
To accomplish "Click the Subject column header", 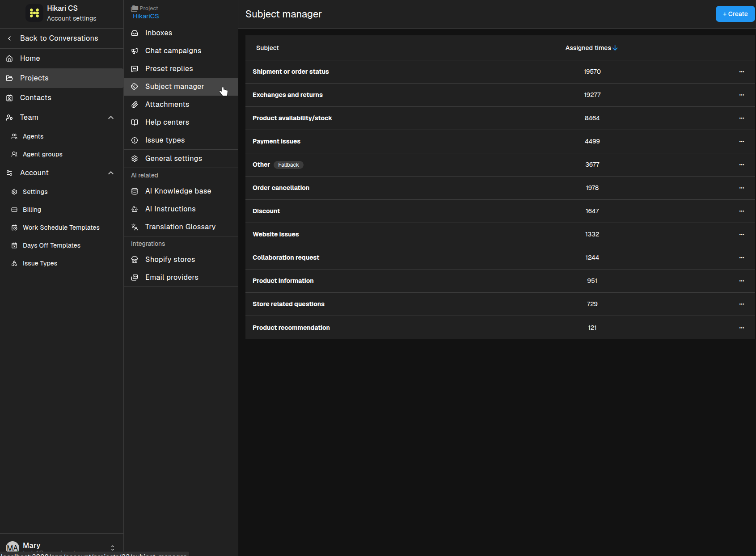I will pos(267,48).
